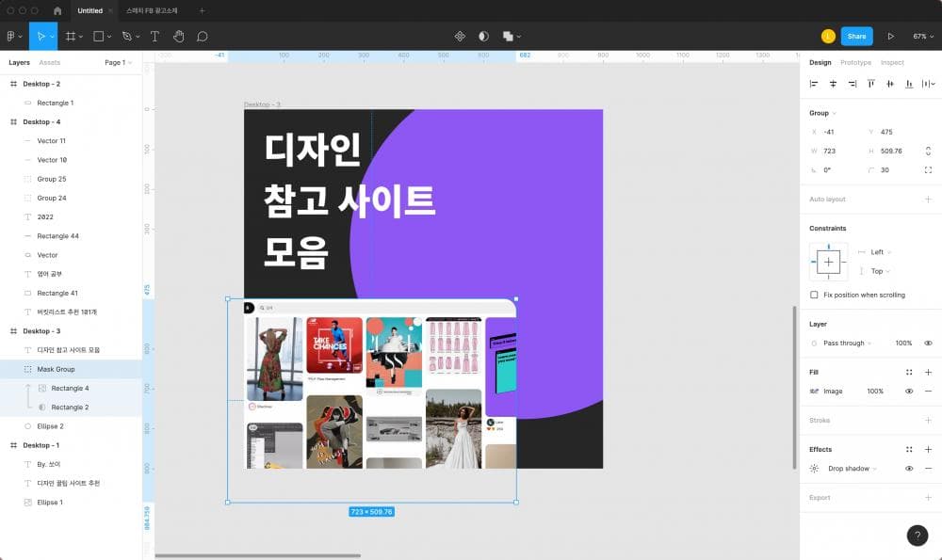Click the help question mark button
This screenshot has width=942, height=560.
pyautogui.click(x=917, y=536)
